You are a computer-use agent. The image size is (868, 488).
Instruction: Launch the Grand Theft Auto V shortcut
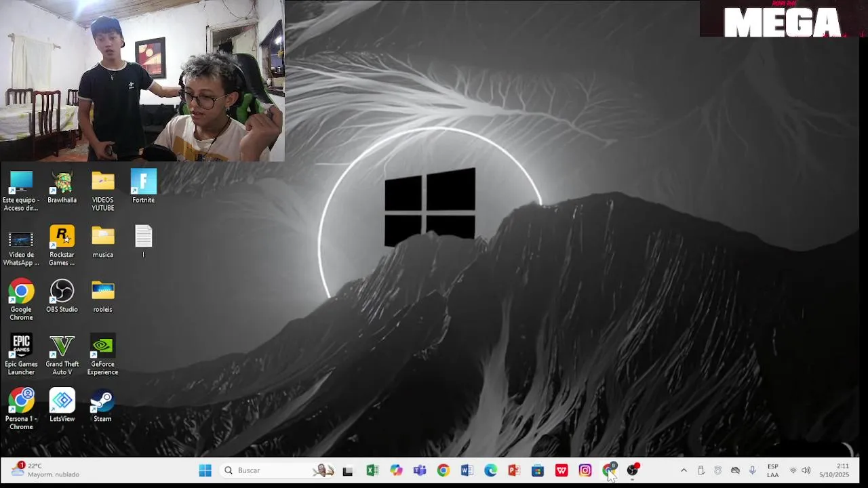(x=62, y=355)
